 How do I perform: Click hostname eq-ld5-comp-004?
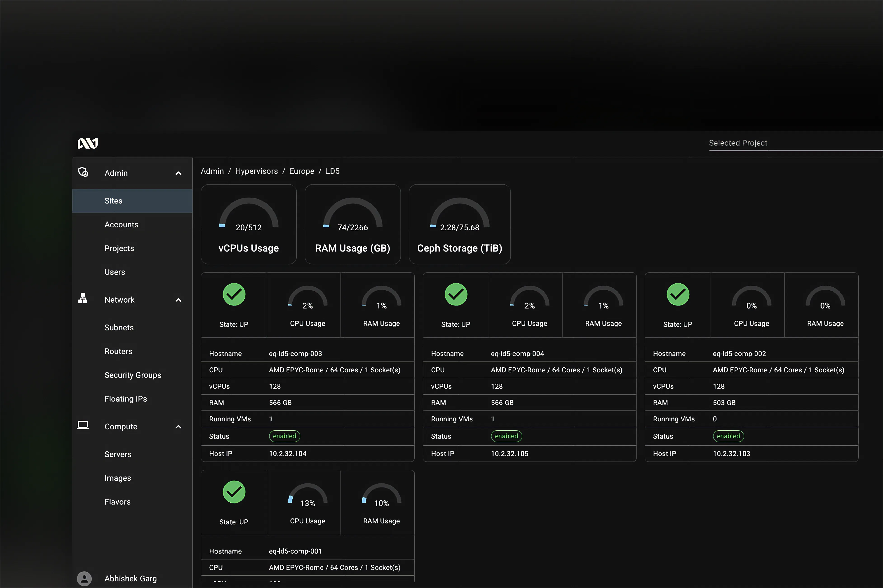tap(517, 354)
